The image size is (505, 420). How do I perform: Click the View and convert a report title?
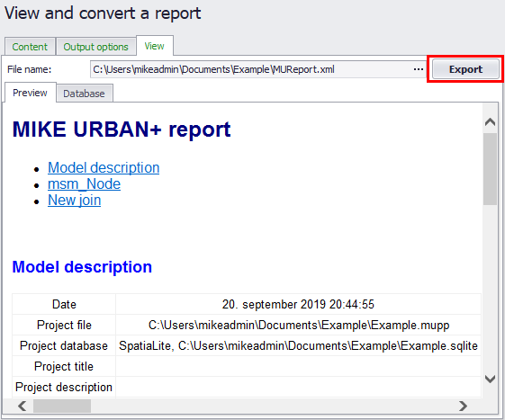[x=103, y=13]
